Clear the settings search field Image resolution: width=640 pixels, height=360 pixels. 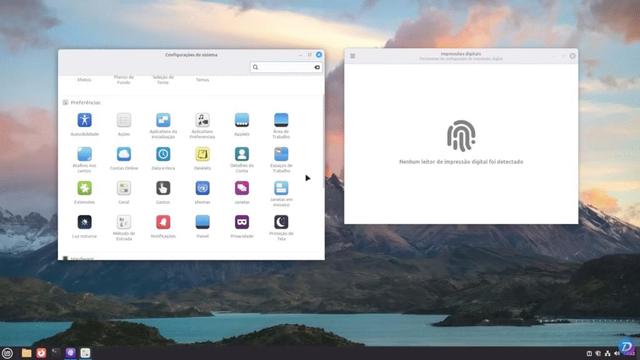(317, 67)
